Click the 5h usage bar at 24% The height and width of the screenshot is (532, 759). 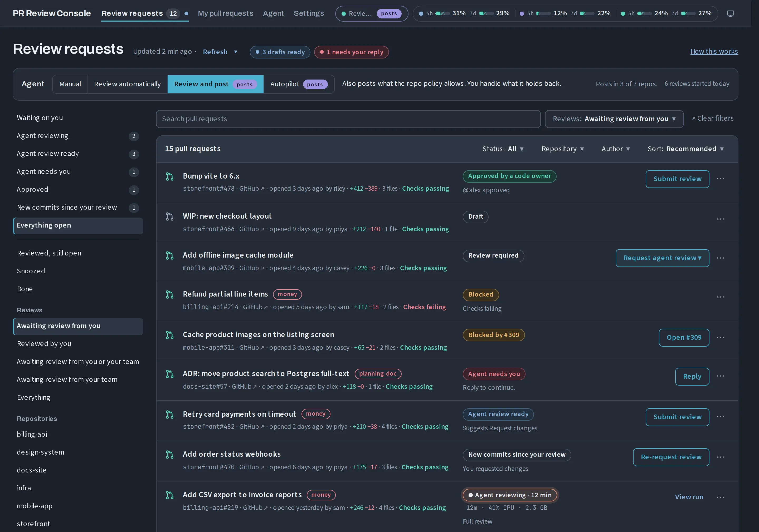[644, 13]
